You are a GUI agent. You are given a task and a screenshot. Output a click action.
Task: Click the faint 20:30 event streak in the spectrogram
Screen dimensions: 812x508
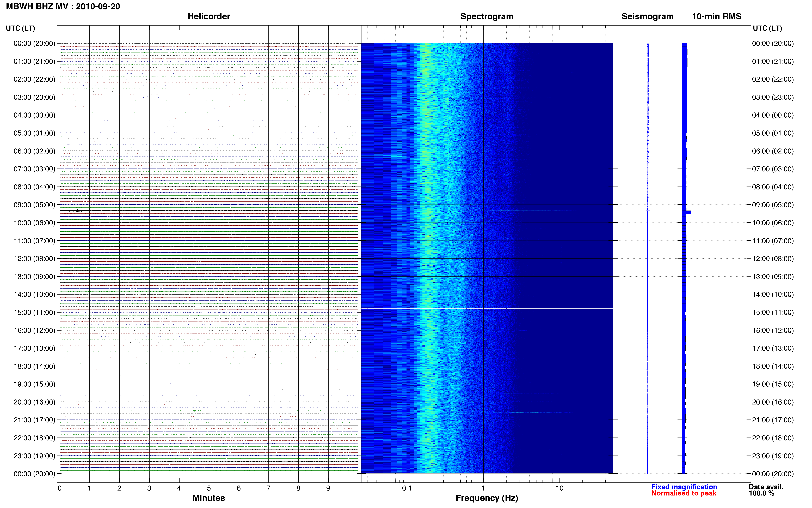[x=532, y=412]
